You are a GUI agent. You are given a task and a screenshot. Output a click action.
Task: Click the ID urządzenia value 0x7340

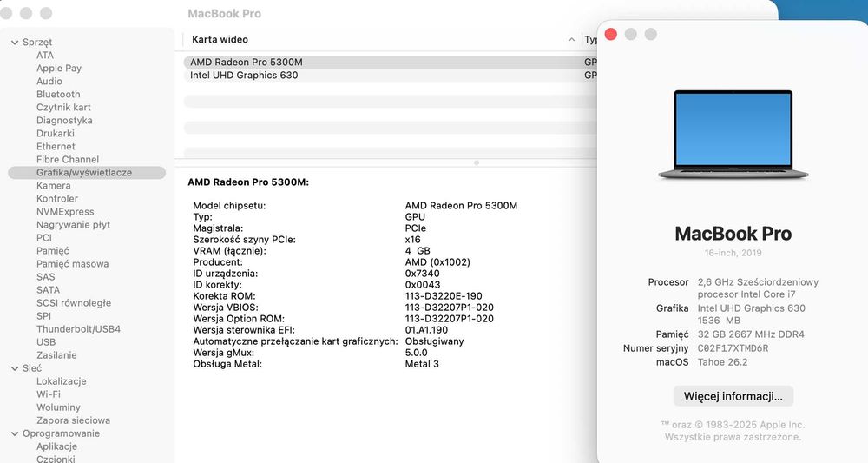click(423, 274)
